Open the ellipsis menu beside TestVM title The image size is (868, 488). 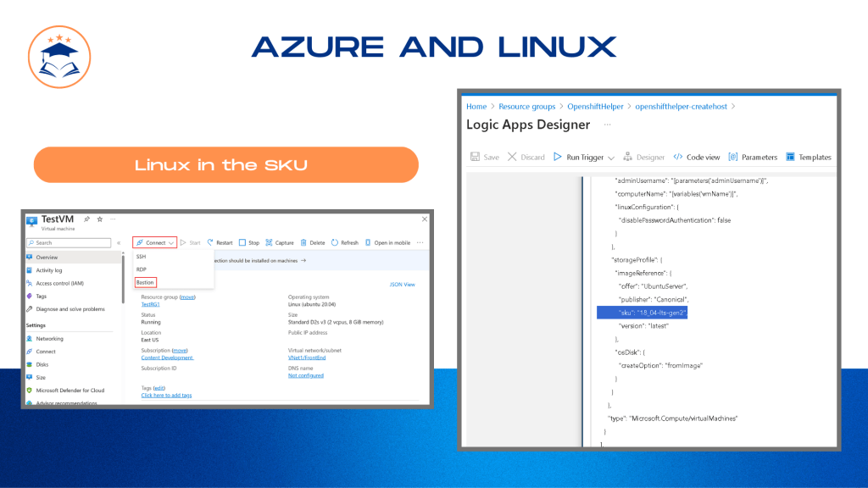click(113, 219)
